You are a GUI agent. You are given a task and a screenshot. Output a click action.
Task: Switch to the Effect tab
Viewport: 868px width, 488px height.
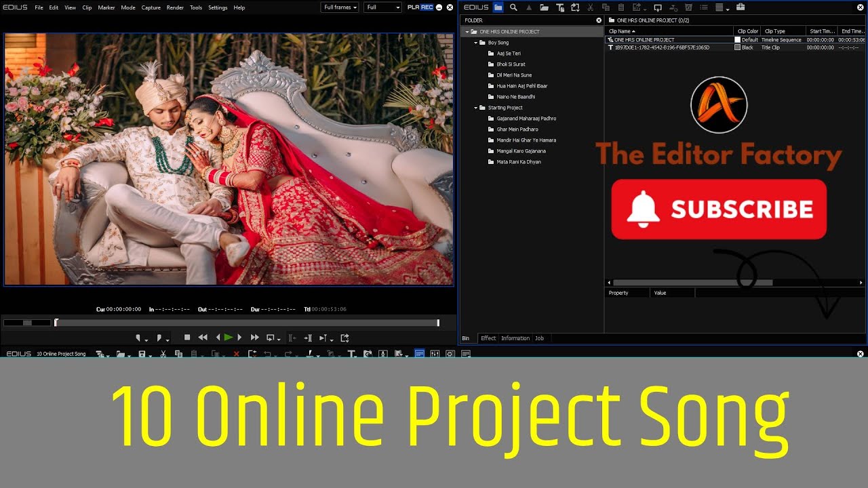[488, 338]
